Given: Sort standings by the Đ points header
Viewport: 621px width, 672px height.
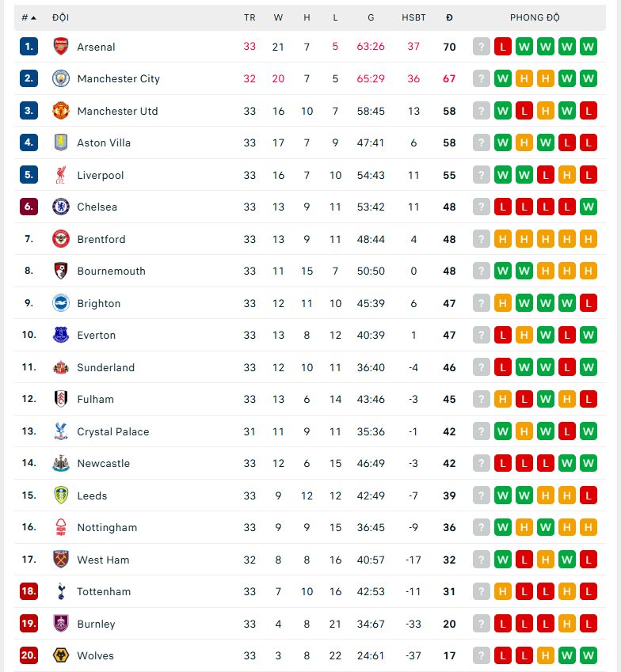Looking at the screenshot, I should [449, 17].
